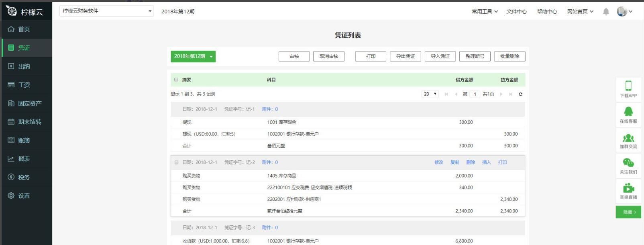Open 文件中心 in top menu

point(517,12)
